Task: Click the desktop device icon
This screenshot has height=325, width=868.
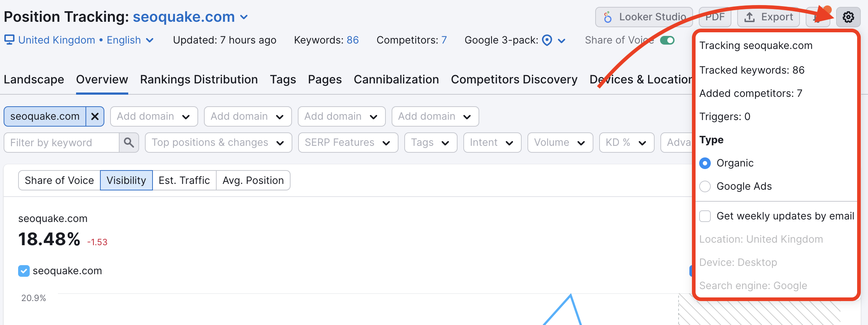Action: pyautogui.click(x=9, y=40)
